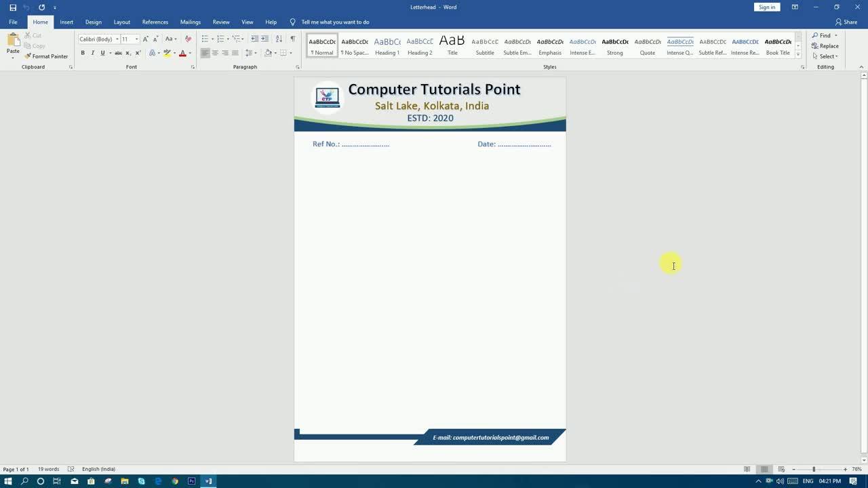
Task: Clear all formatting from selection
Action: coord(188,39)
